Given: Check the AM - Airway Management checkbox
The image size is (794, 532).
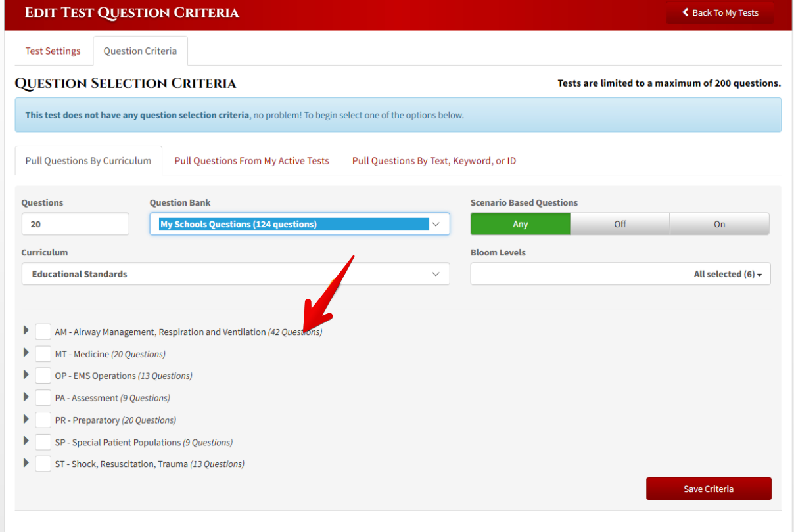Looking at the screenshot, I should (x=43, y=332).
